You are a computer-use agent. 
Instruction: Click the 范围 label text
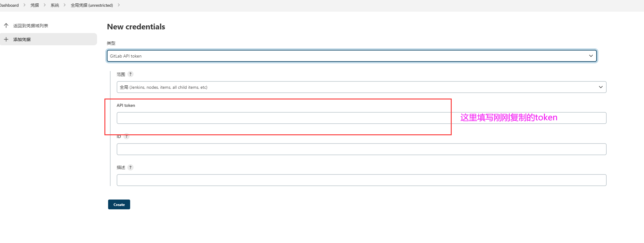[121, 74]
